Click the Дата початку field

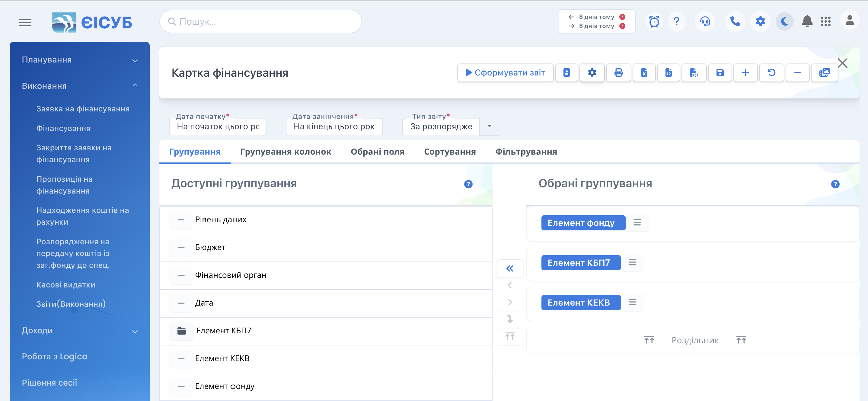[x=218, y=127]
